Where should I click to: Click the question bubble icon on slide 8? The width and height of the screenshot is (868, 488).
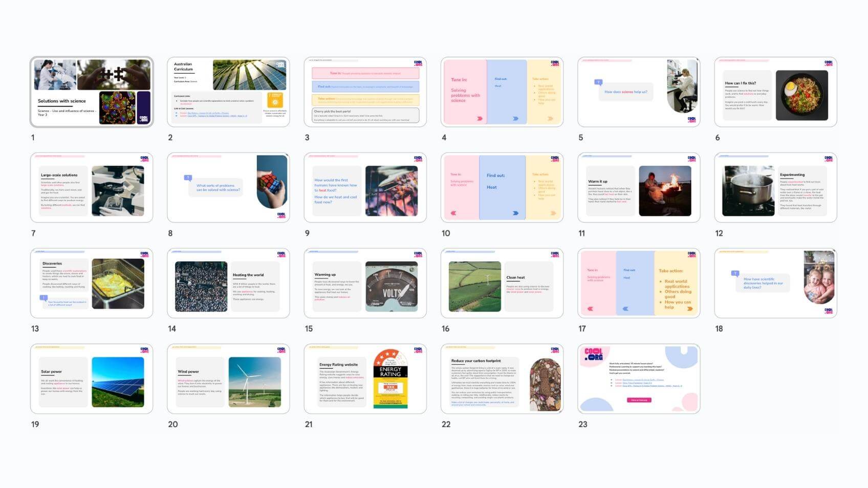tap(188, 178)
